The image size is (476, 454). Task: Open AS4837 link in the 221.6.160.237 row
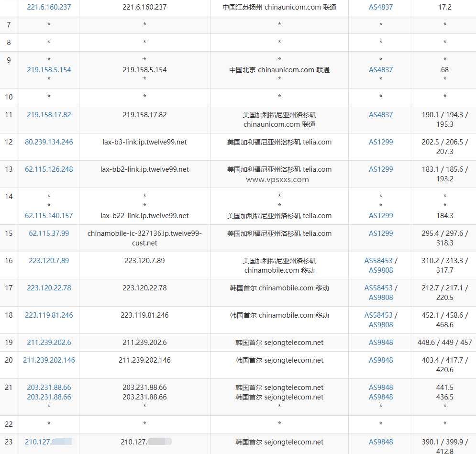(x=381, y=7)
